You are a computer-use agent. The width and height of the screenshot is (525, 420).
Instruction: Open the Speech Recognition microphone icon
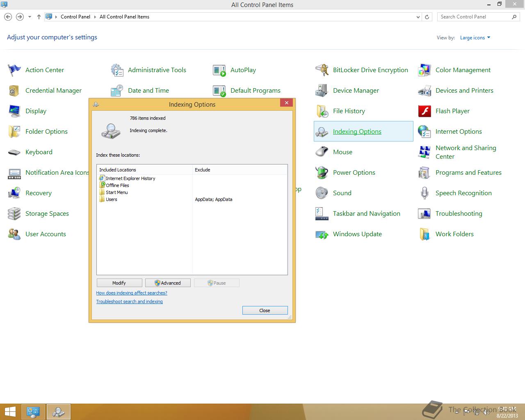point(425,193)
